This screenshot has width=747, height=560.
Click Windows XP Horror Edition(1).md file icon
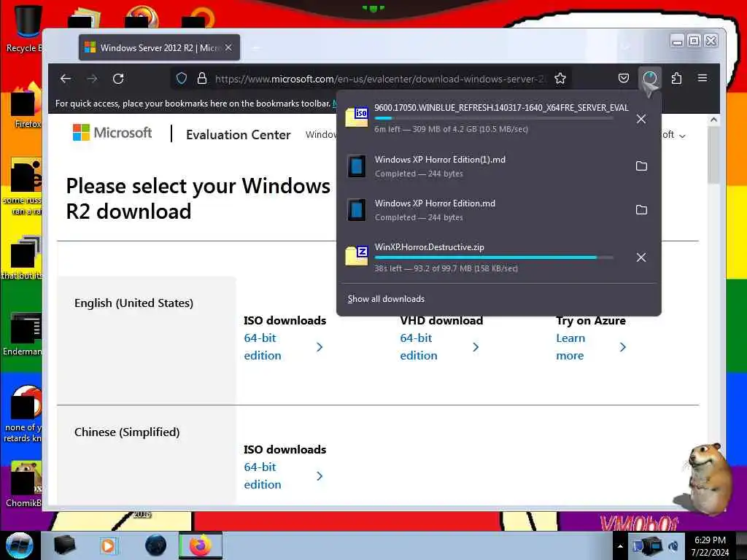pos(356,166)
